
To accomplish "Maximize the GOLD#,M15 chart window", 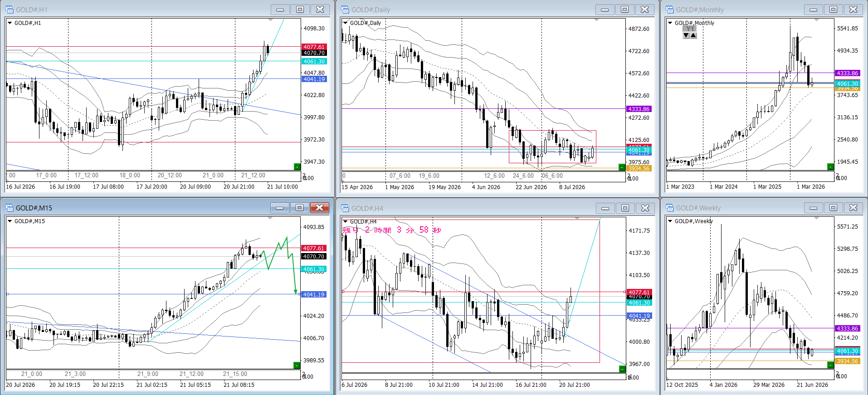I will pyautogui.click(x=299, y=208).
